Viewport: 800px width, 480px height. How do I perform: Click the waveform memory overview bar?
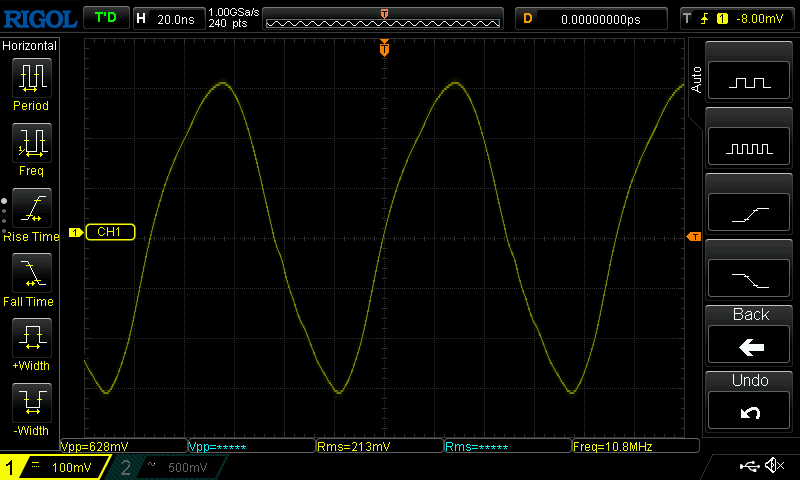pos(383,19)
